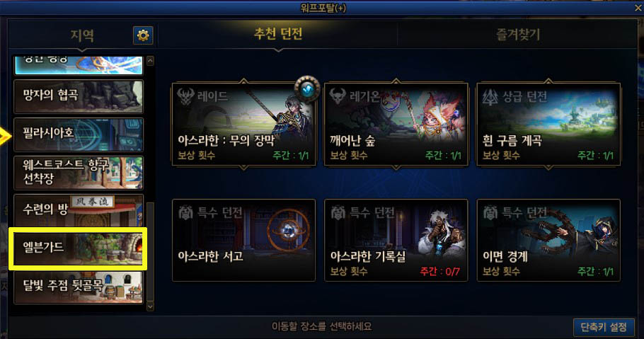The height and width of the screenshot is (339, 644).
Task: Open the region settings gear icon
Action: click(143, 35)
